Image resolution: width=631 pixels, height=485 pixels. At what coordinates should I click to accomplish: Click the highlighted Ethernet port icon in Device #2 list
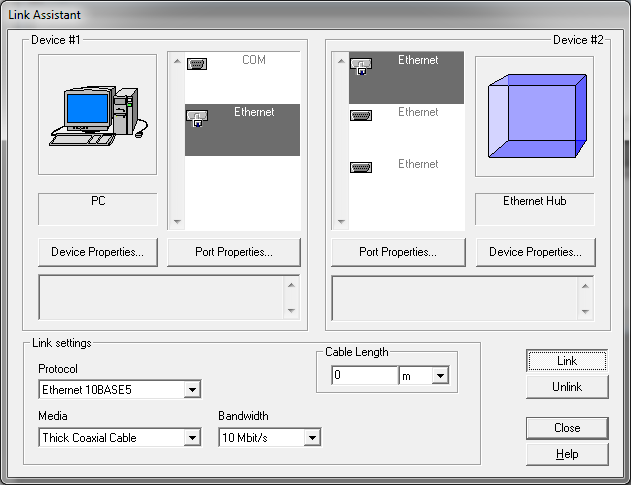click(361, 66)
